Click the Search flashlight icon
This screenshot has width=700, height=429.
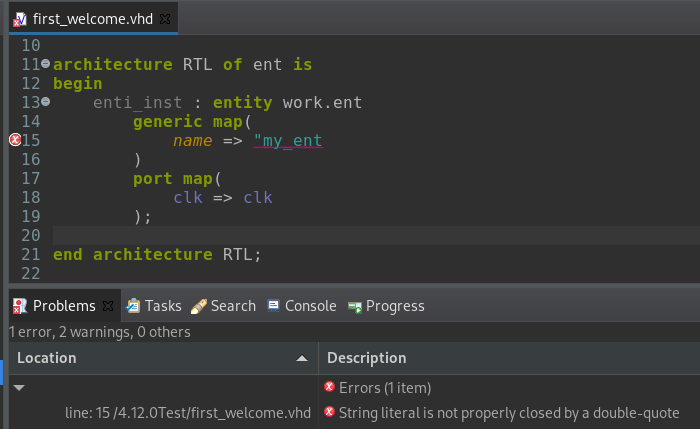pyautogui.click(x=199, y=306)
